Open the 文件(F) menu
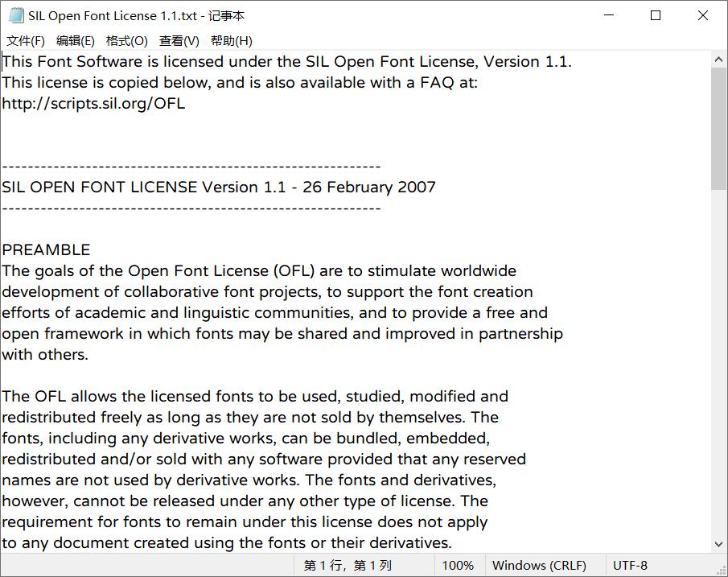Image resolution: width=728 pixels, height=577 pixels. pyautogui.click(x=26, y=41)
